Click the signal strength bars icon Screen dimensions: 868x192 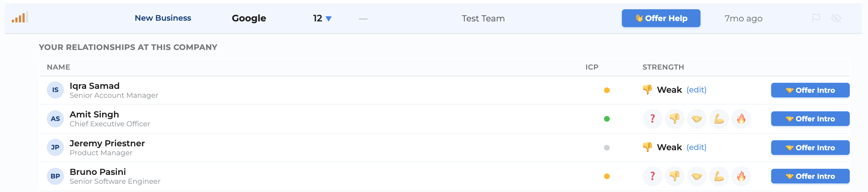tap(20, 17)
